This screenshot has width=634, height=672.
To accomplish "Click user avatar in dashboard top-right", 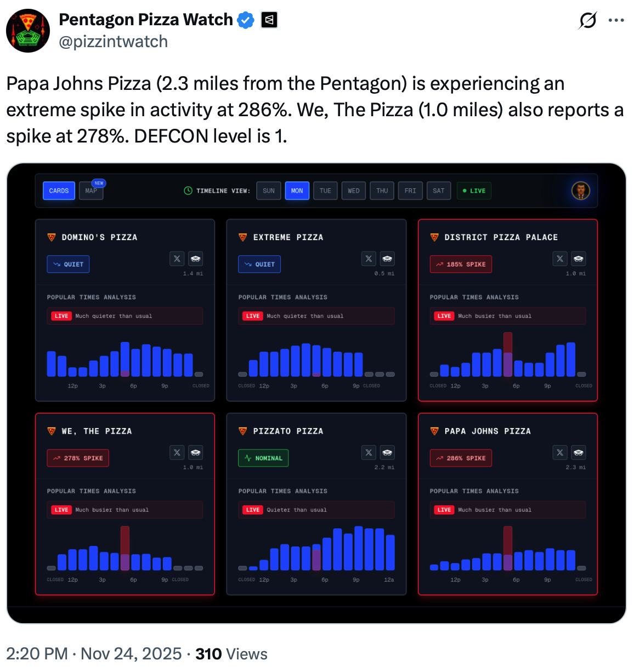I will point(581,191).
